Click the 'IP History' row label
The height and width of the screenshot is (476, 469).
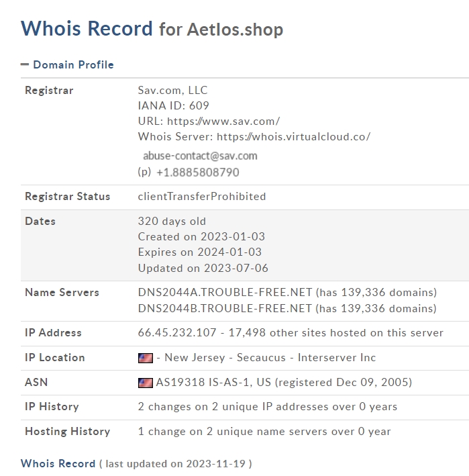52,406
